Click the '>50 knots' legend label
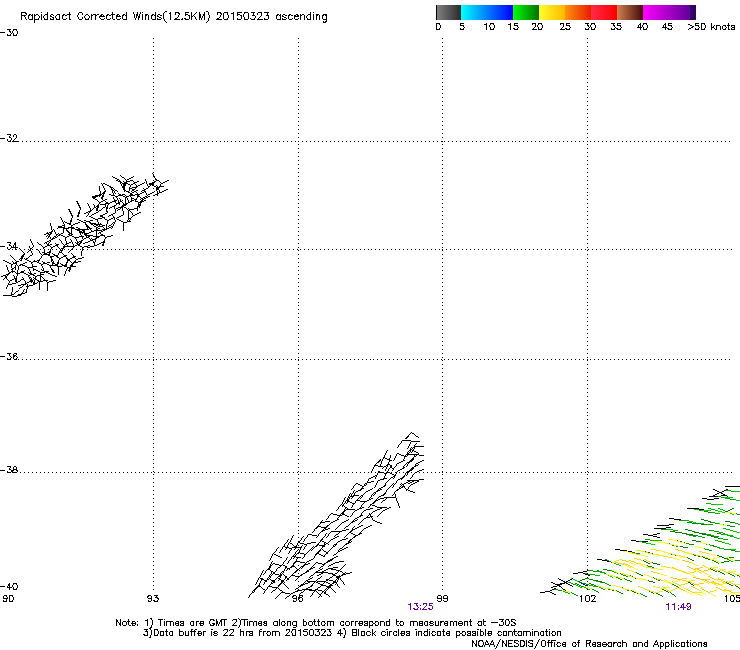740x650 pixels. point(711,27)
